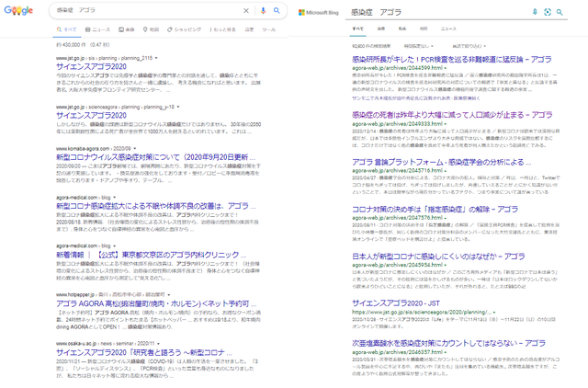This screenshot has height=388, width=588.
Task: Open the second サイエンスアゴラ2020 result under planning_y-18
Action: [x=92, y=115]
